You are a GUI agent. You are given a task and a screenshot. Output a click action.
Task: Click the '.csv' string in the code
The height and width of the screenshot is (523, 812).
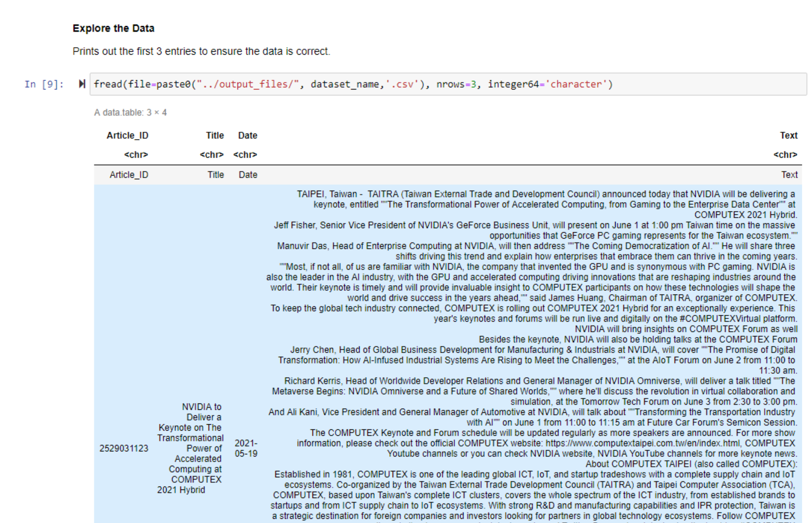pyautogui.click(x=402, y=84)
